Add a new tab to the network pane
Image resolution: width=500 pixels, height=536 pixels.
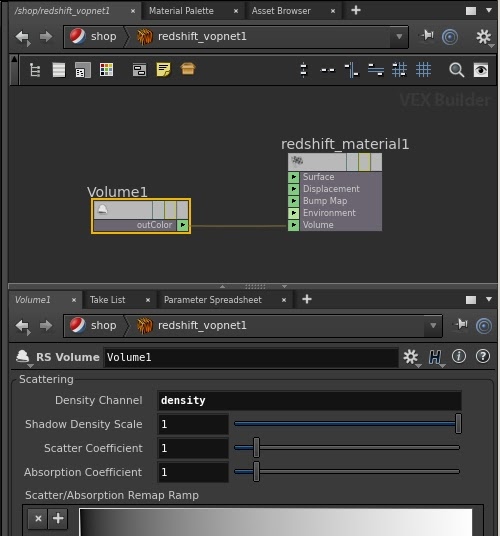(356, 10)
